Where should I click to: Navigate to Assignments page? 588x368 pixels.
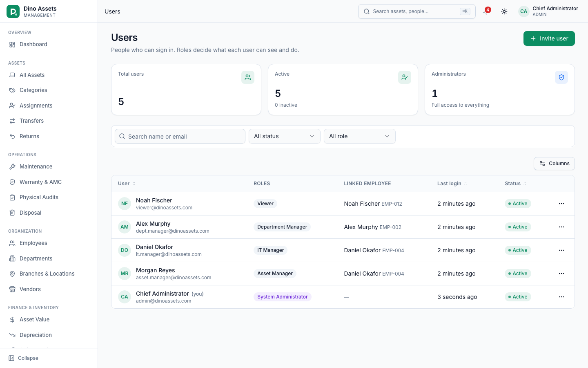[49, 105]
